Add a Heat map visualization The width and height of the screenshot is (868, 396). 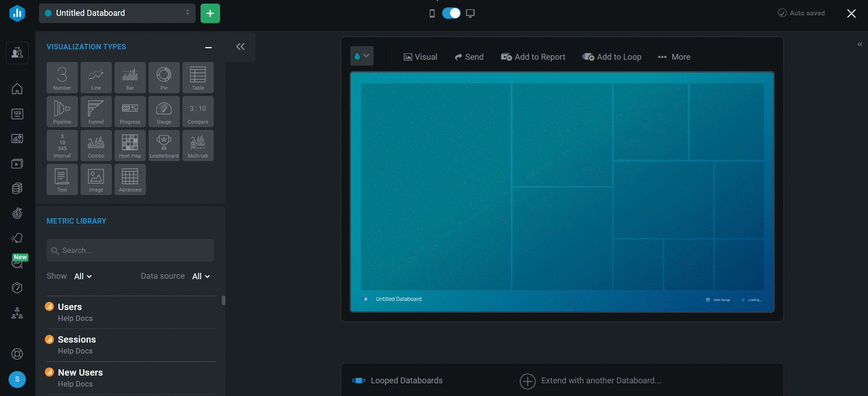(x=130, y=145)
